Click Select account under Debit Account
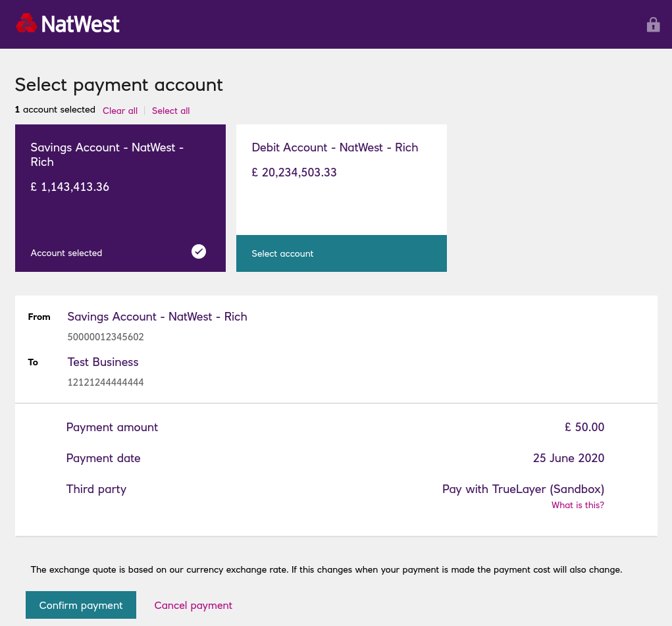The width and height of the screenshot is (672, 626). click(282, 253)
